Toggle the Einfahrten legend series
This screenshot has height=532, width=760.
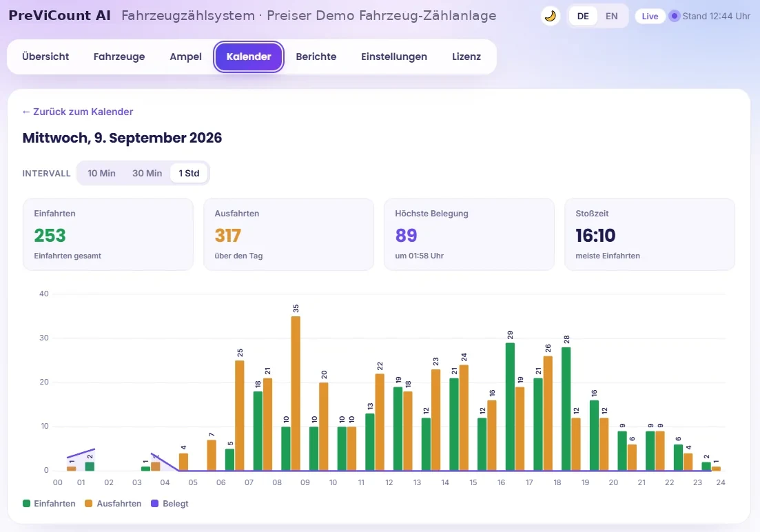[x=49, y=503]
